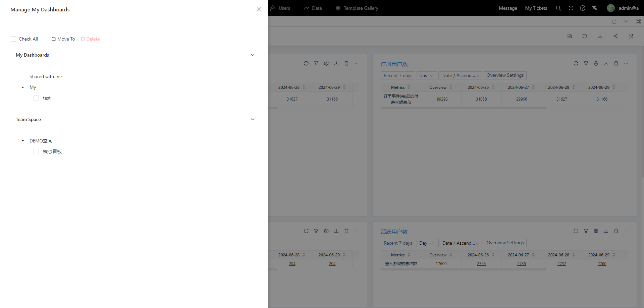Screen dimensions: 644x308
Task: Open more options on 活跃用户数 card
Action: coord(626,231)
